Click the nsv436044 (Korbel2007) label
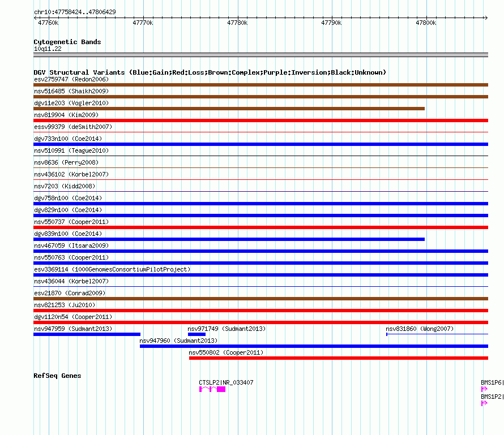The image size is (504, 435). click(71, 281)
